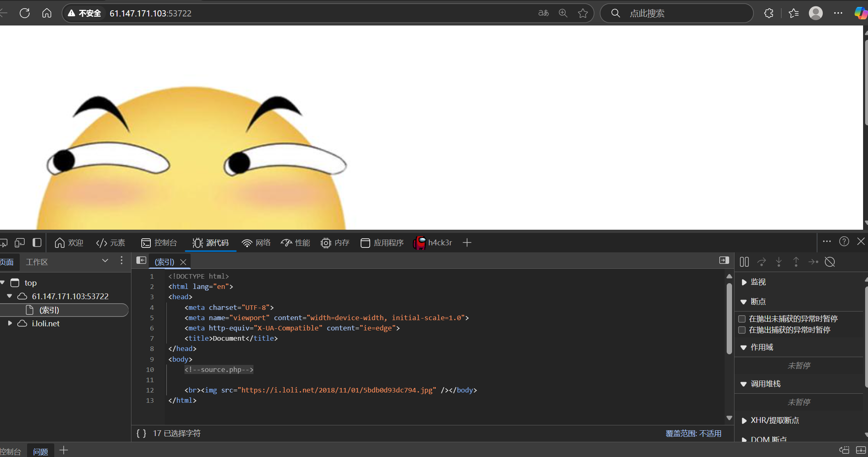This screenshot has width=868, height=457.
Task: Click the star to favorite this page
Action: [x=583, y=13]
